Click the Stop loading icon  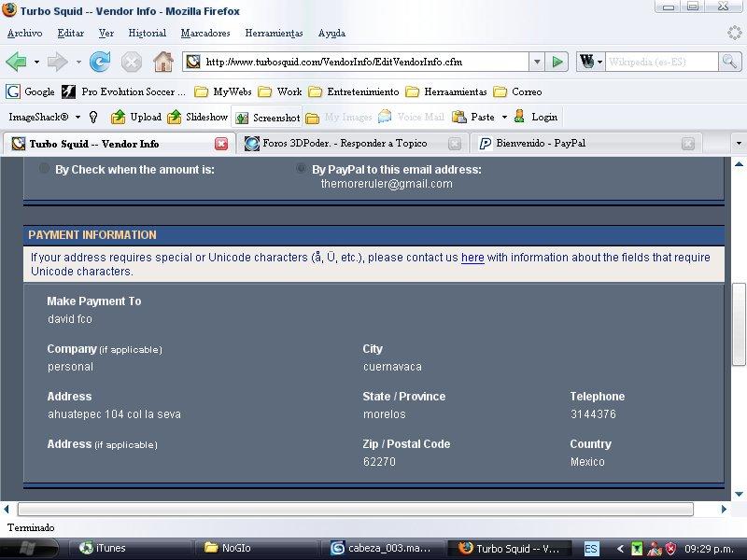(131, 62)
